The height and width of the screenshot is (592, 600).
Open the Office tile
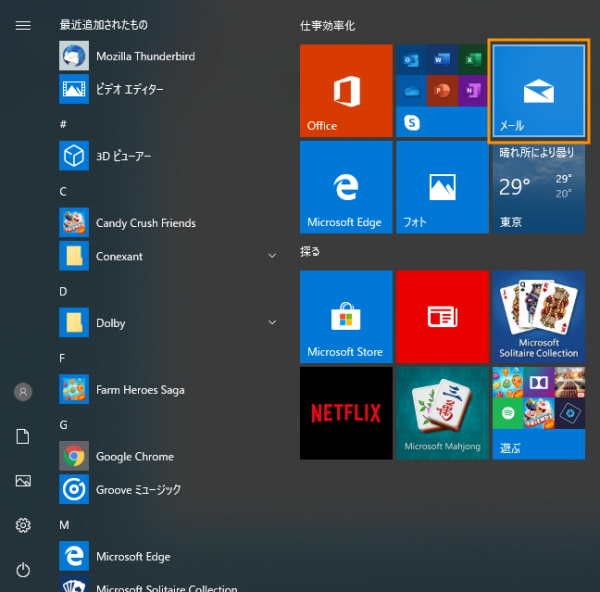(346, 91)
